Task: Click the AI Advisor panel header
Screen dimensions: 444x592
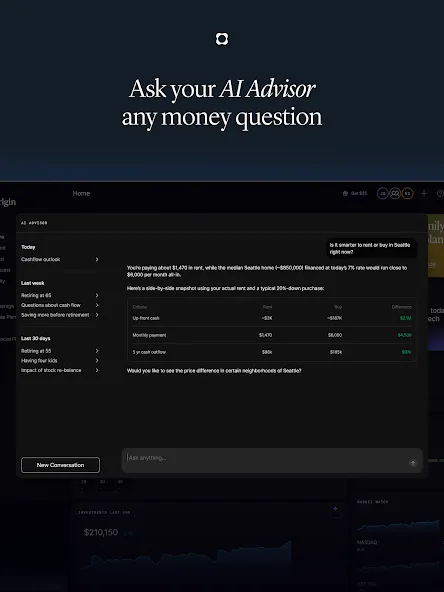Action: (34, 223)
